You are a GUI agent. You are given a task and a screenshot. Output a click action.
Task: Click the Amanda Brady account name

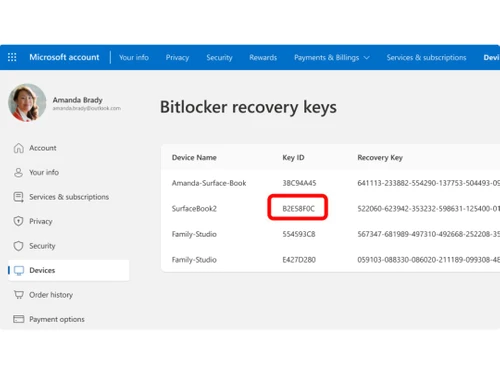(x=77, y=100)
